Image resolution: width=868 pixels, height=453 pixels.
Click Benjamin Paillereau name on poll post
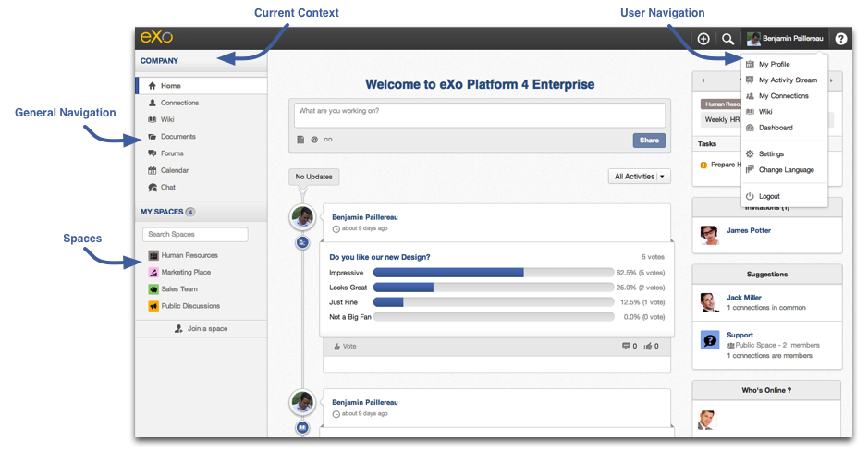[x=365, y=217]
